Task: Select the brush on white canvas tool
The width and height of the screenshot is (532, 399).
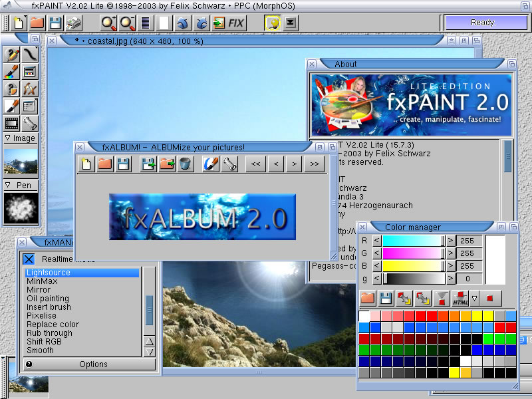Action: tap(12, 106)
